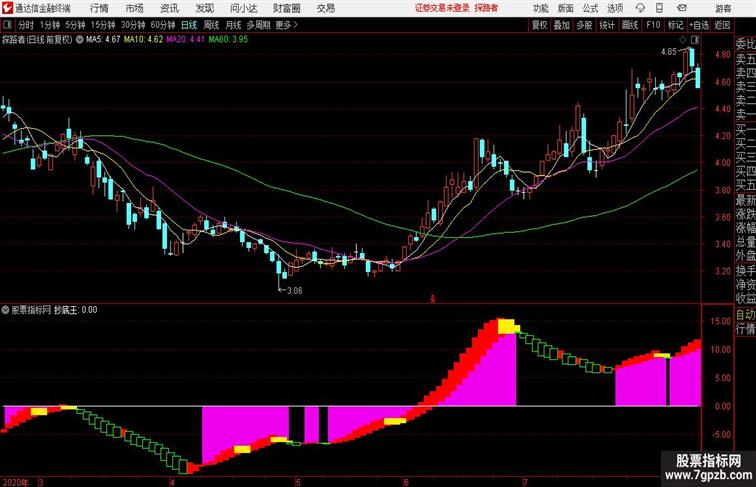Image resolution: width=756 pixels, height=487 pixels.
Task: Open the 功能 menu
Action: tap(540, 8)
